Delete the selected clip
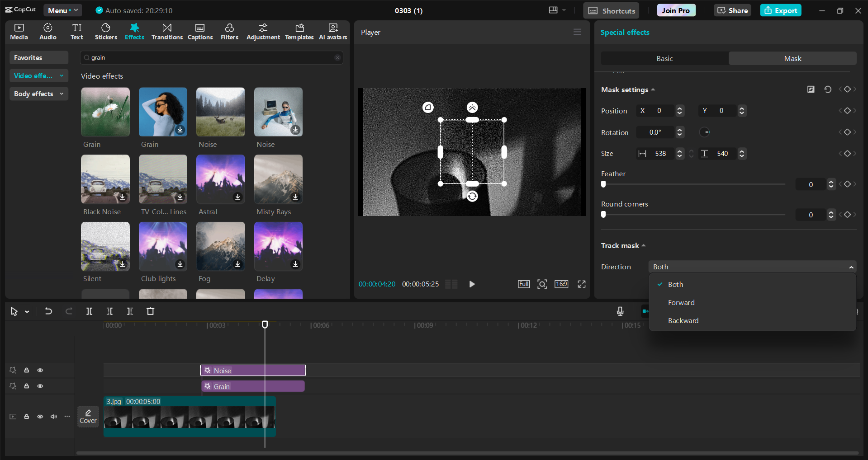This screenshot has height=460, width=868. coord(151,311)
